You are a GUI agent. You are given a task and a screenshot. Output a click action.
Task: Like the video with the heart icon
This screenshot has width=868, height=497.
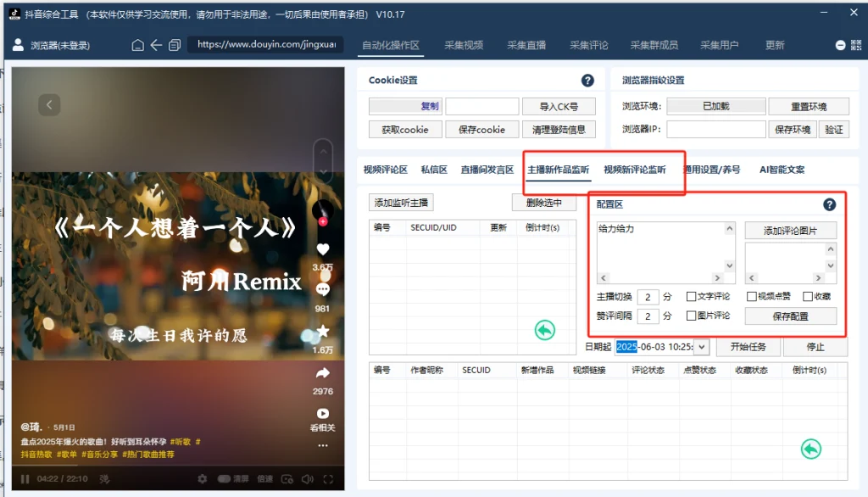pyautogui.click(x=323, y=249)
